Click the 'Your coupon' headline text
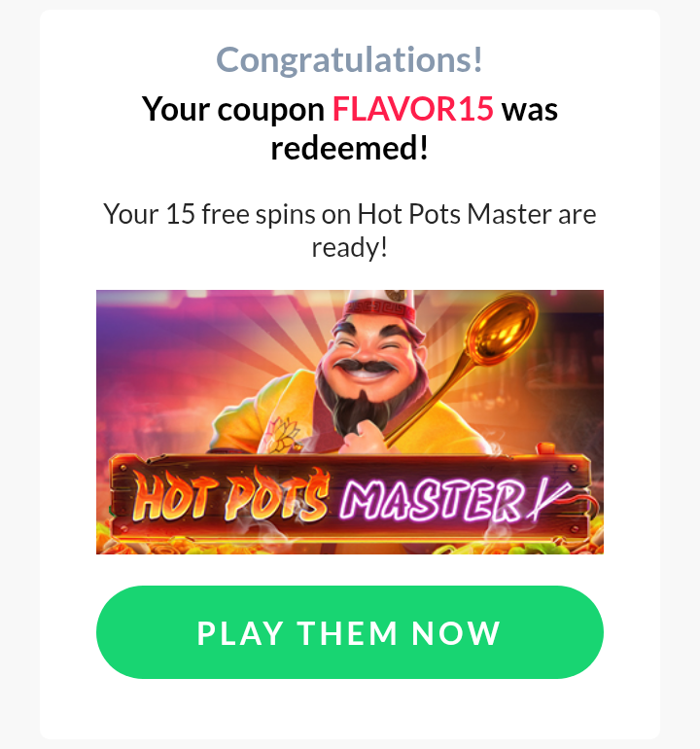Viewport: 700px width, 749px height. [233, 109]
